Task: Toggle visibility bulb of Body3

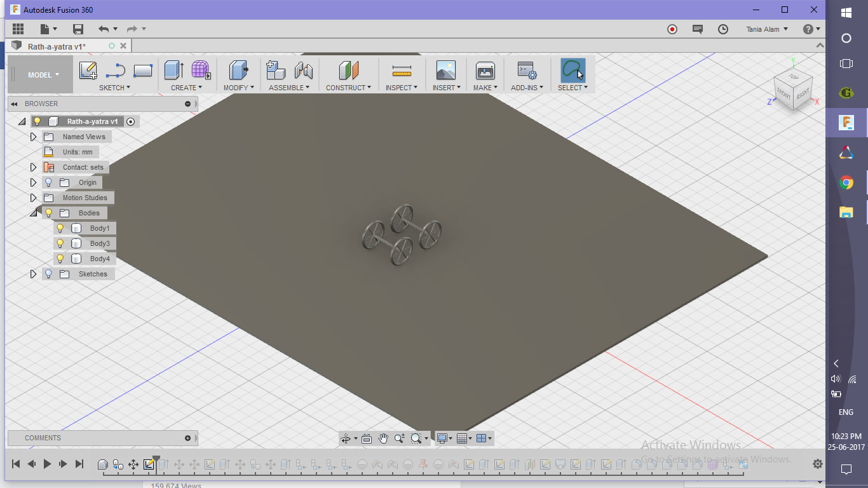Action: pyautogui.click(x=60, y=243)
